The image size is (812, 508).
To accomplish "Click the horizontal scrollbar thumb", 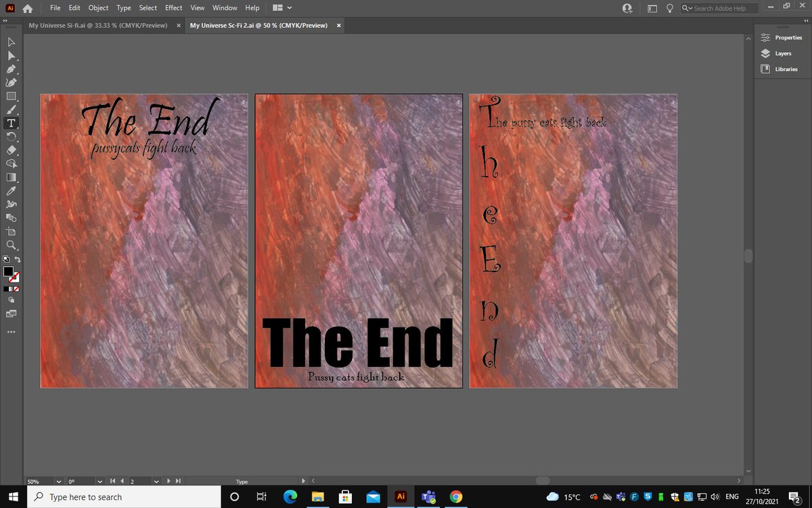I will coord(542,481).
